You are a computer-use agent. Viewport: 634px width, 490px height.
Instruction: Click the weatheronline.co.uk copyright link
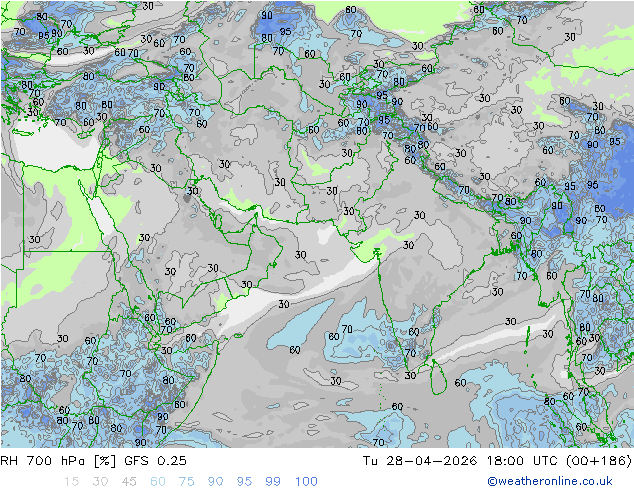(549, 481)
